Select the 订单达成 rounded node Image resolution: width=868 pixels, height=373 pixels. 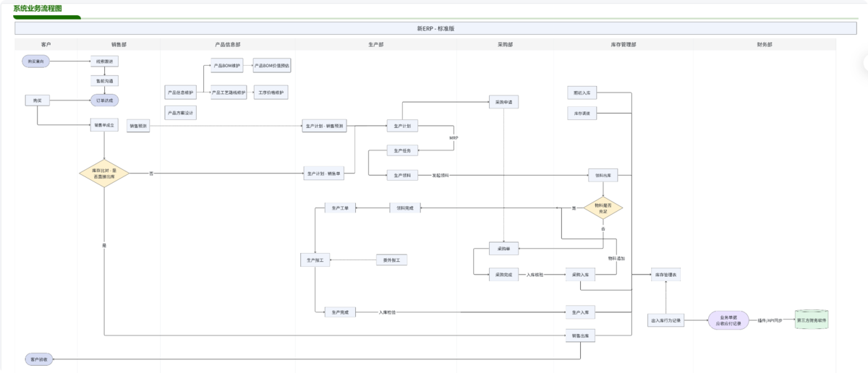pos(104,100)
